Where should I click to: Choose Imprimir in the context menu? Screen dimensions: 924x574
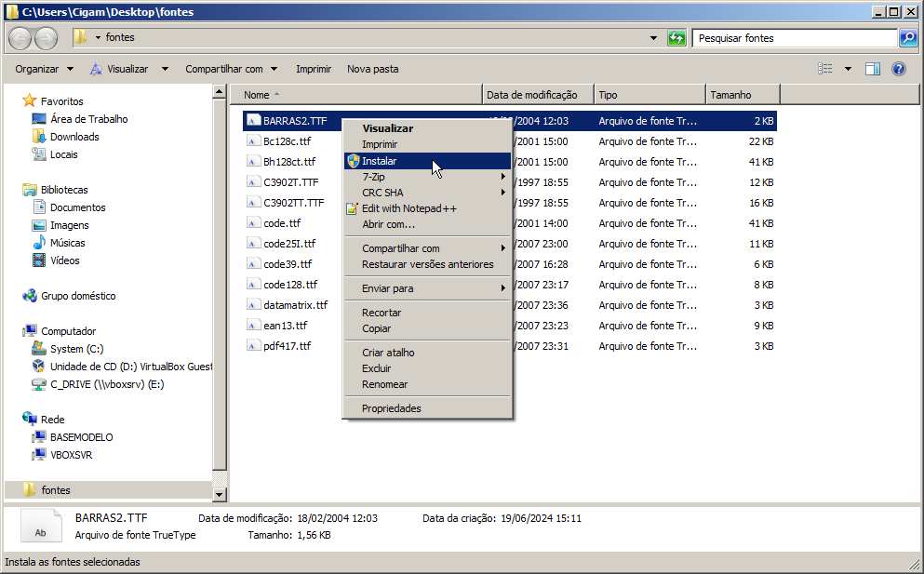click(x=427, y=144)
